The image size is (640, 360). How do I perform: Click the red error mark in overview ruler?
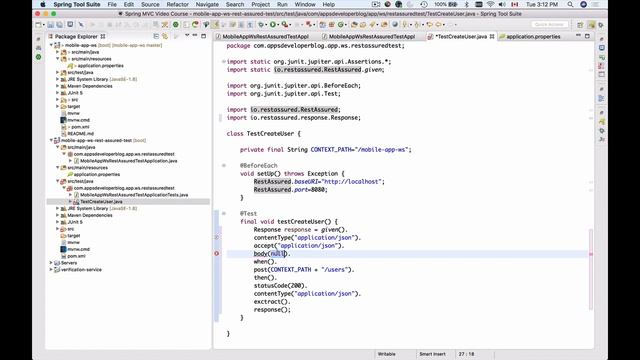point(591,254)
